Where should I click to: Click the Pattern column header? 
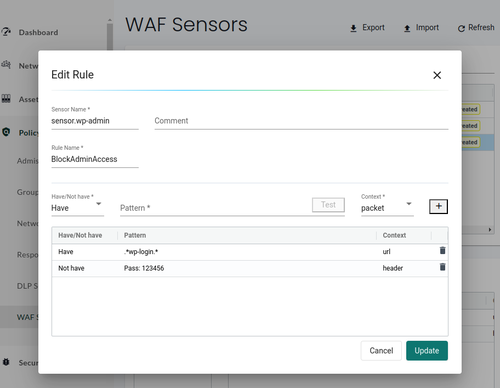pos(135,235)
